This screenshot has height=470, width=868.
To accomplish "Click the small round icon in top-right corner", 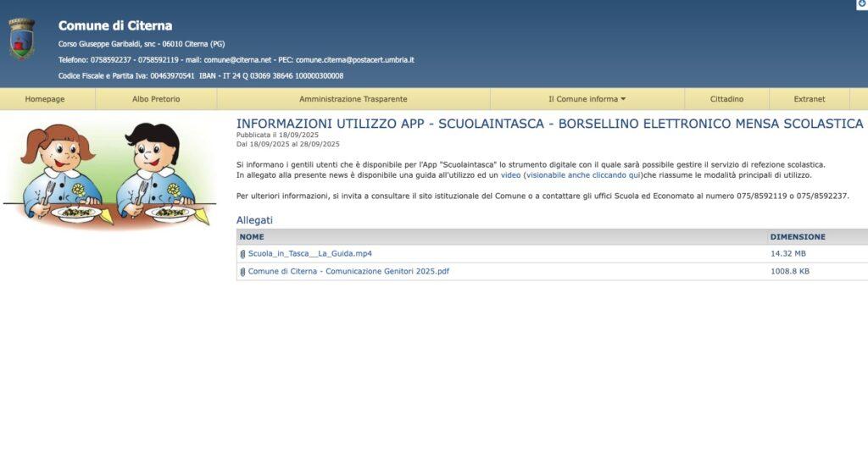I will click(862, 4).
